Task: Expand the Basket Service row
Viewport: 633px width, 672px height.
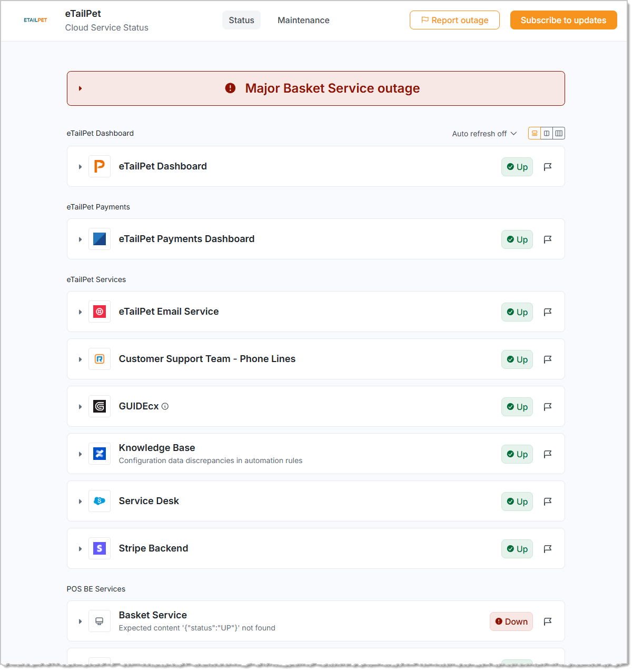Action: point(80,621)
